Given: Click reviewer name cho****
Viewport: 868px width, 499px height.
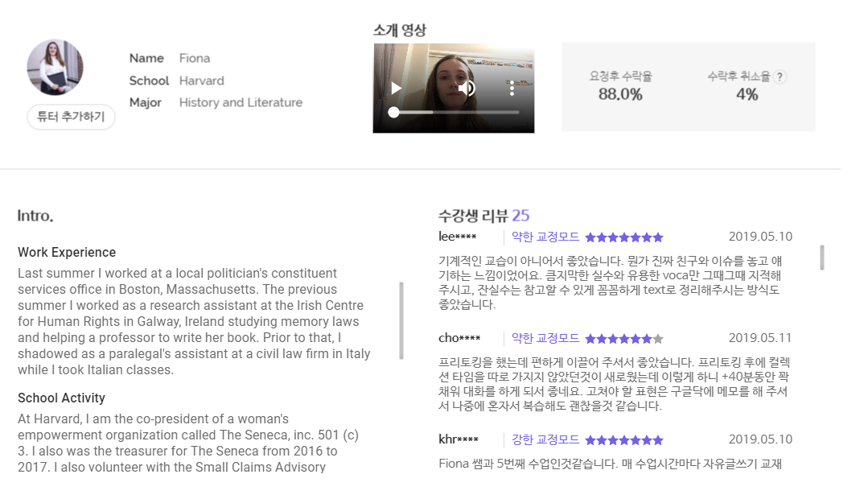Looking at the screenshot, I should (459, 337).
